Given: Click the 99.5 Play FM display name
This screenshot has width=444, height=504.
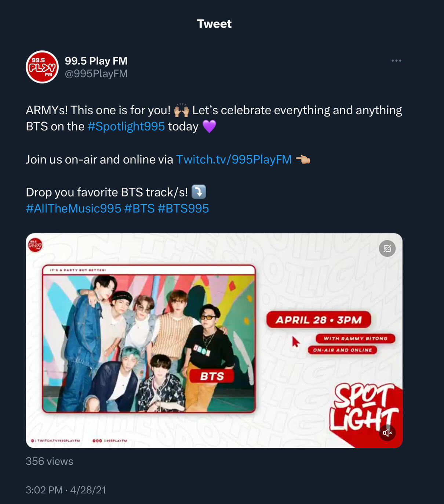Looking at the screenshot, I should 96,61.
